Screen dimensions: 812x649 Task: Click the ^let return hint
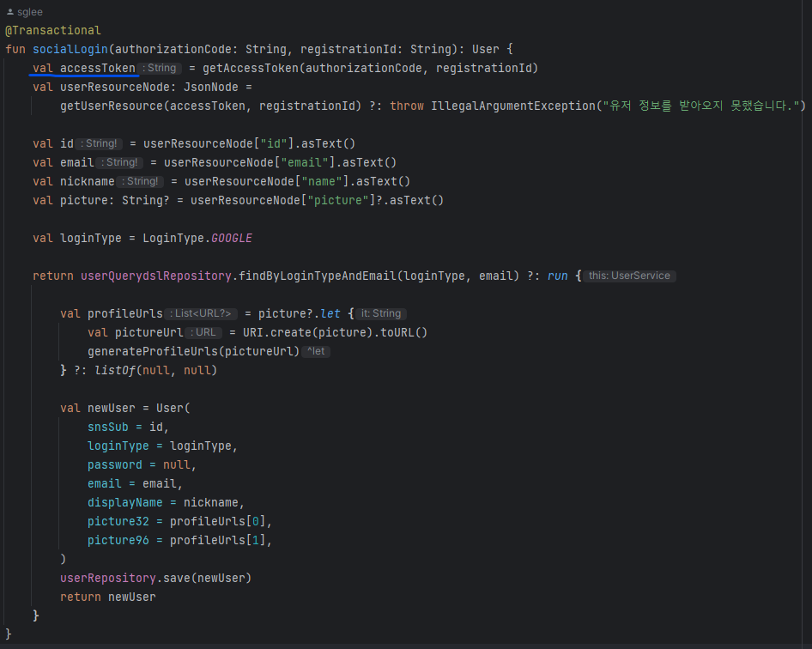[x=315, y=351]
